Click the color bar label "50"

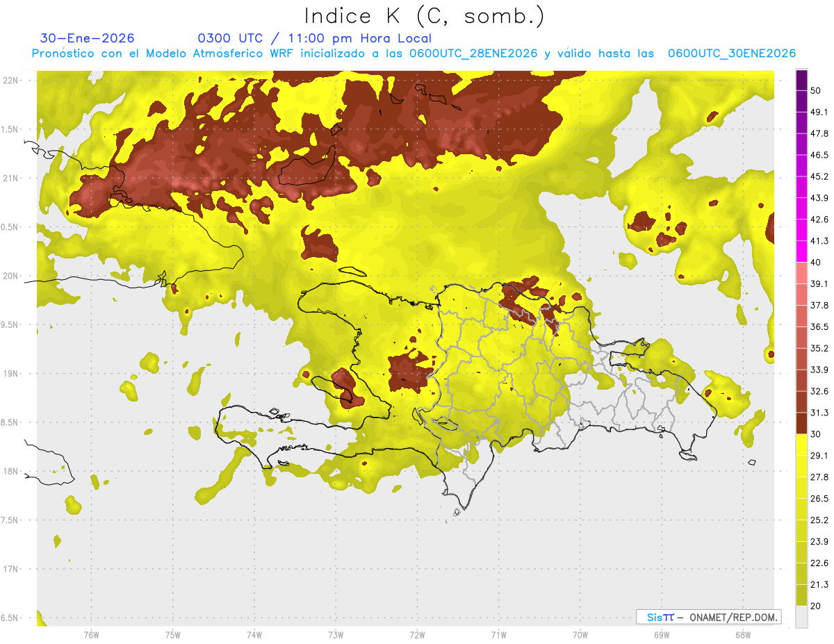[x=816, y=90]
